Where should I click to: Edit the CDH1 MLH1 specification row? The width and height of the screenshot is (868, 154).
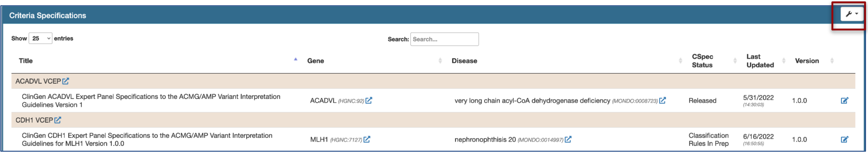pos(844,139)
